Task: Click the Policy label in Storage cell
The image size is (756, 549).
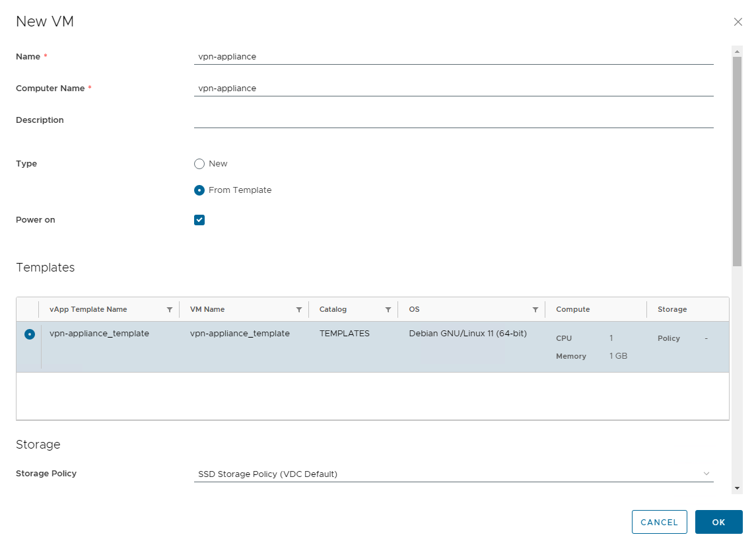Action: point(669,338)
